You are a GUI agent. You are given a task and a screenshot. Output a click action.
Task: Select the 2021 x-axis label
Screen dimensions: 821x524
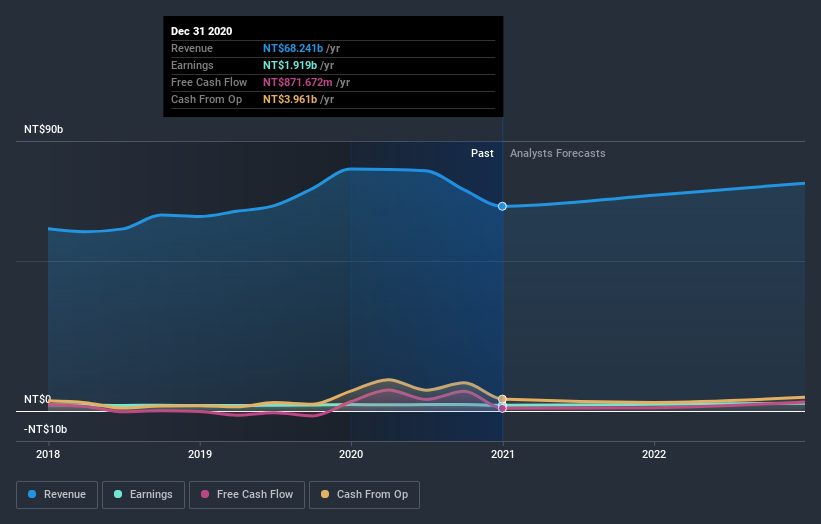503,454
